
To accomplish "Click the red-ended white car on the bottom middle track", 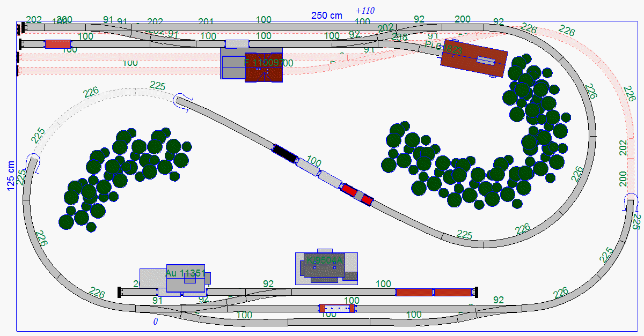I will click(x=337, y=308).
